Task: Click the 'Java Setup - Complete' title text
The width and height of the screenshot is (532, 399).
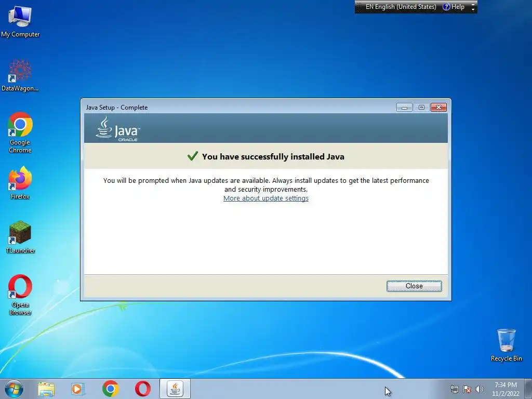Action: [117, 107]
